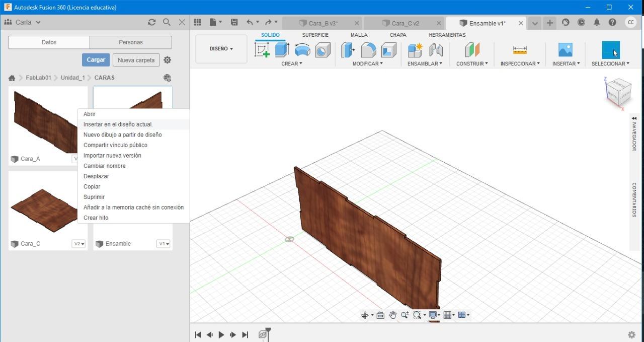Open the Joint assembly tool
This screenshot has width=644, height=342.
436,50
